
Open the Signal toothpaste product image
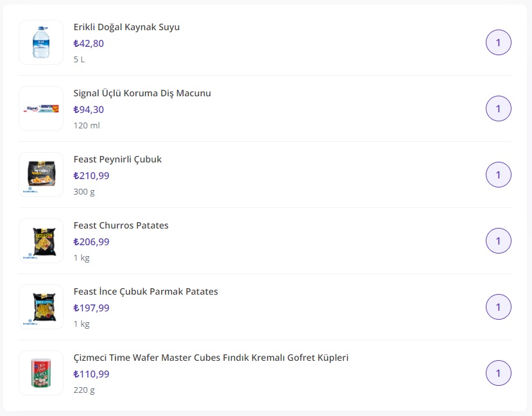pos(41,108)
